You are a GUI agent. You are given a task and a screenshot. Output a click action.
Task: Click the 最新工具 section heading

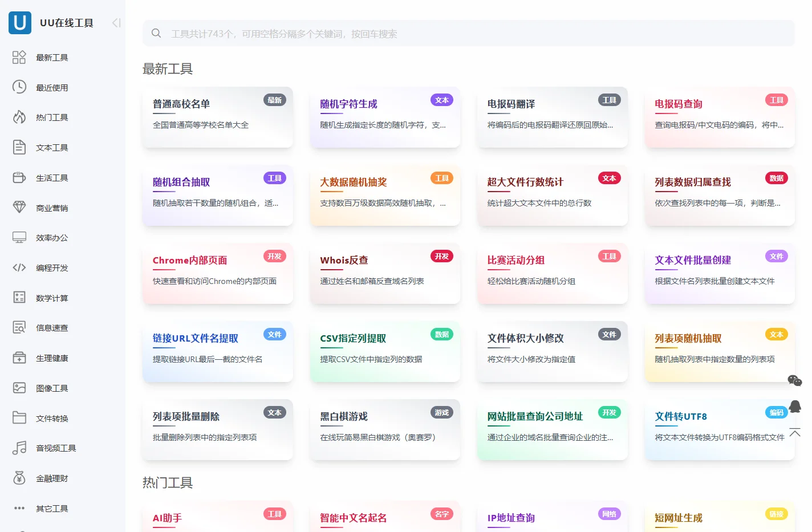click(x=168, y=69)
